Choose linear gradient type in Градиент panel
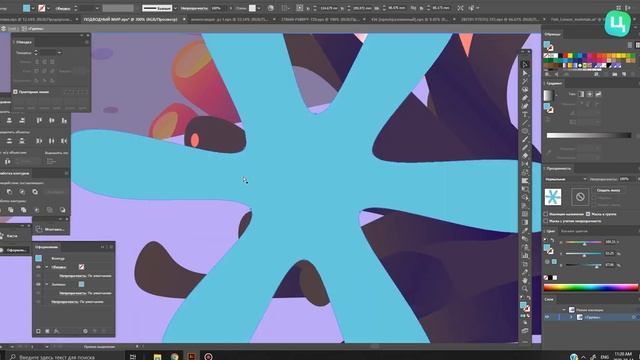640x360 pixels. point(581,94)
